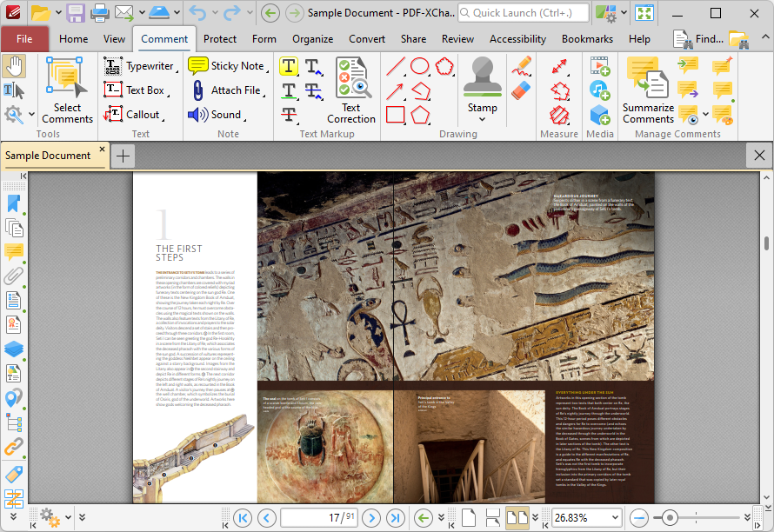Select the Distance measure tool
The image size is (774, 532).
coord(559,66)
